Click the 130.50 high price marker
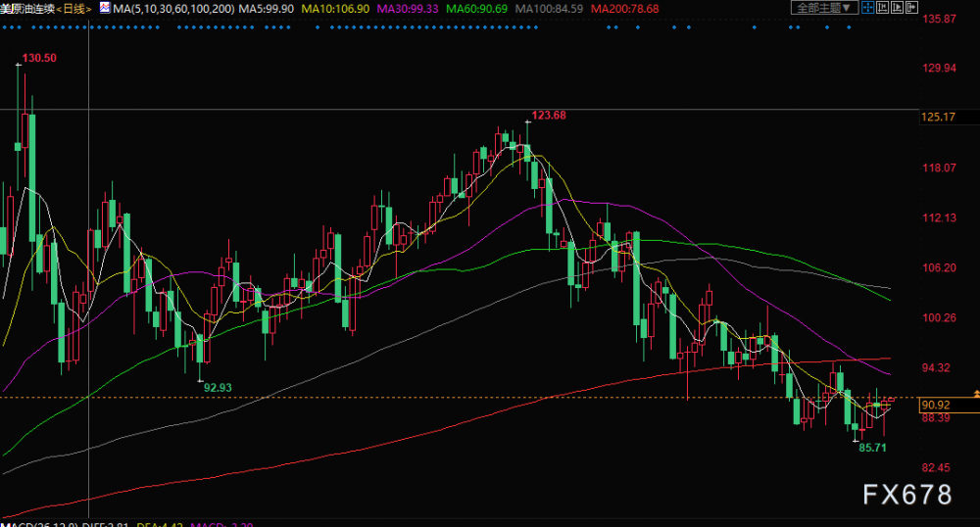 click(39, 58)
